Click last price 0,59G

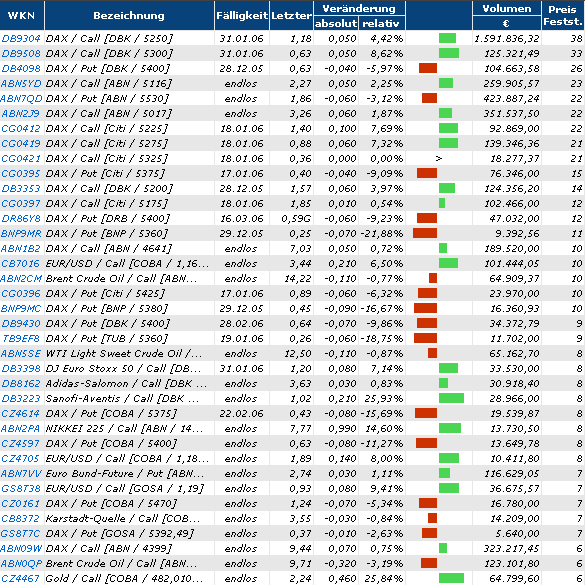point(296,218)
